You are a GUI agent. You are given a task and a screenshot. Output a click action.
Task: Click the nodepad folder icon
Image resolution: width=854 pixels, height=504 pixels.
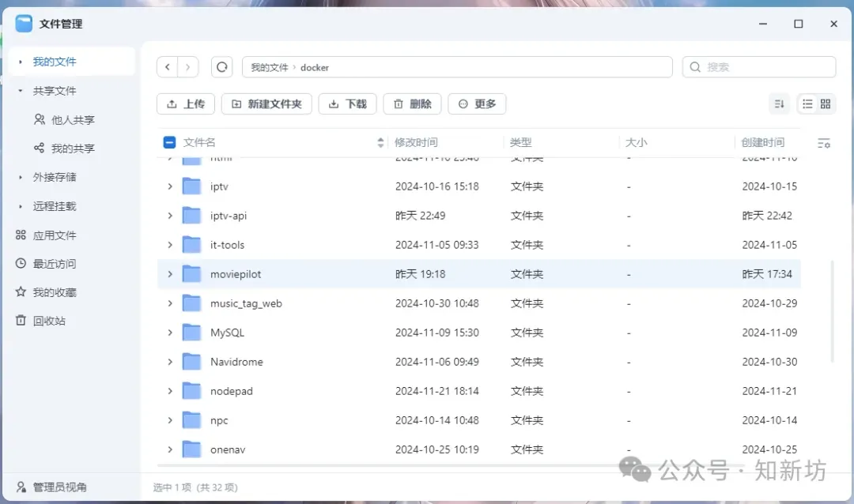[191, 391]
